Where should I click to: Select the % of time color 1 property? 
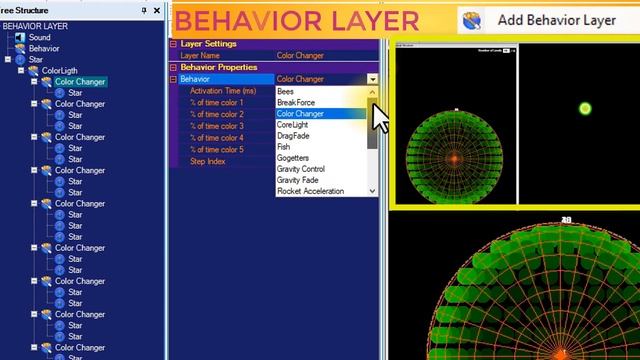click(216, 103)
